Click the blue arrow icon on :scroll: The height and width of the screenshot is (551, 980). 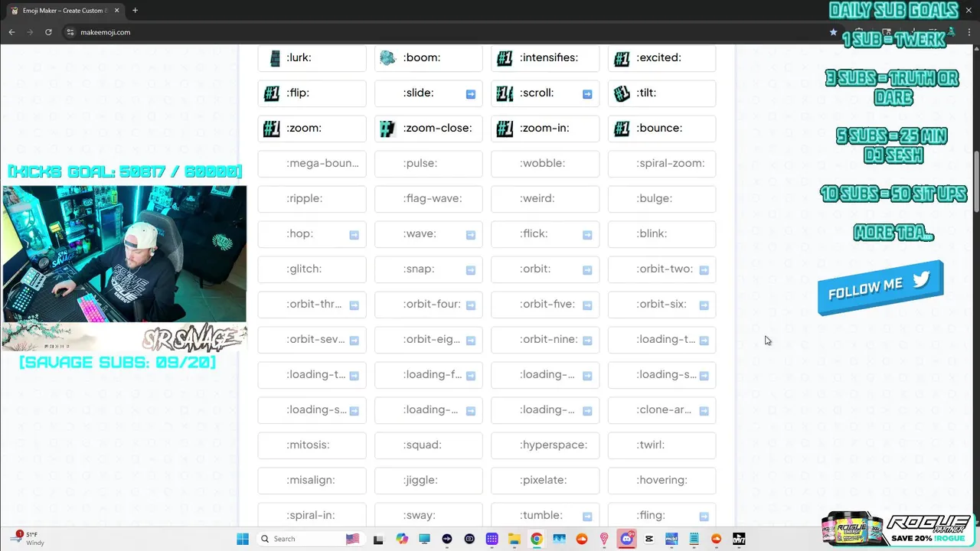point(587,94)
